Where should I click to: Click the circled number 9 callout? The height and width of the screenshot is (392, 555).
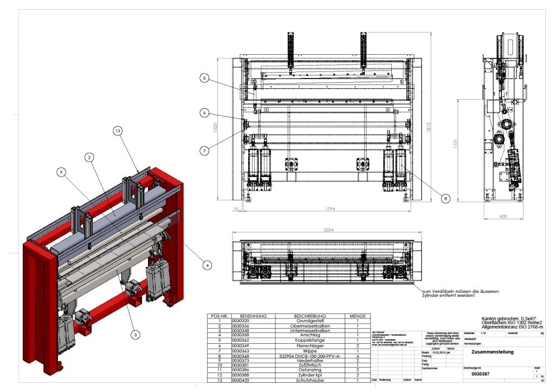(62, 172)
